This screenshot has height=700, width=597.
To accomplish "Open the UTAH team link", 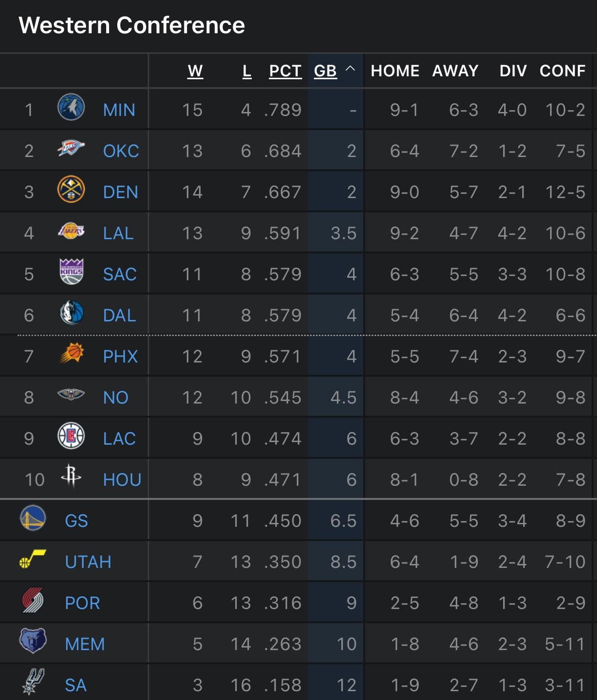I will pos(88,562).
